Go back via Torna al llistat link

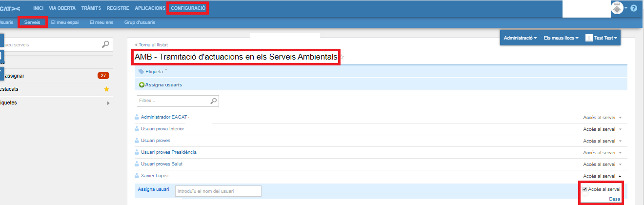click(x=153, y=44)
